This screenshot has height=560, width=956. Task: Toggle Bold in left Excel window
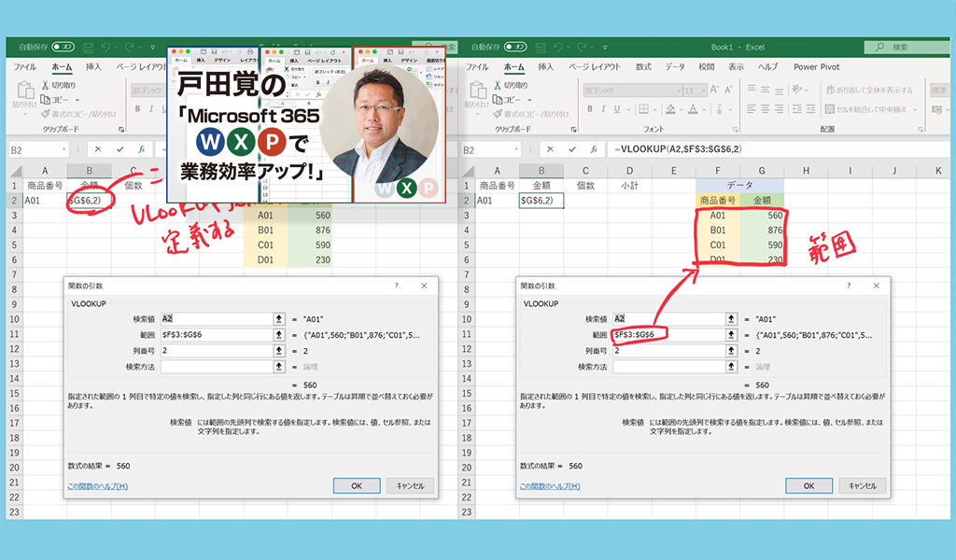pyautogui.click(x=137, y=109)
